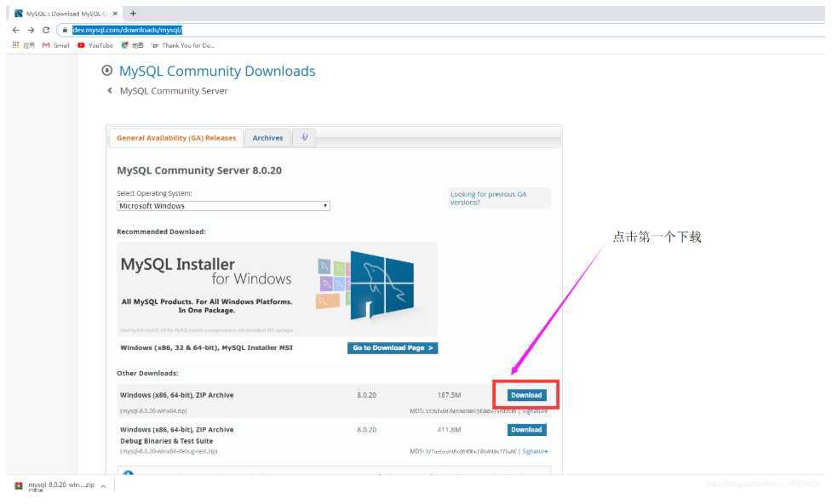Image resolution: width=832 pixels, height=504 pixels.
Task: Open the Select Operating System dropdown
Action: click(x=223, y=206)
